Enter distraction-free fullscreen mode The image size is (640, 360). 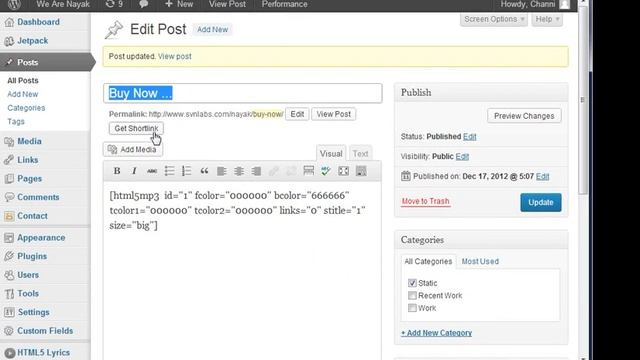point(343,171)
